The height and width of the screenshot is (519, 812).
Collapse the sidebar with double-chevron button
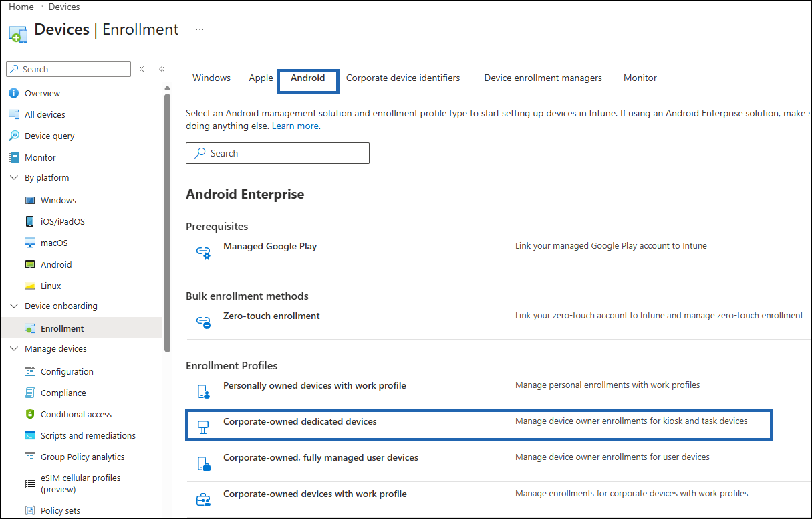click(162, 69)
